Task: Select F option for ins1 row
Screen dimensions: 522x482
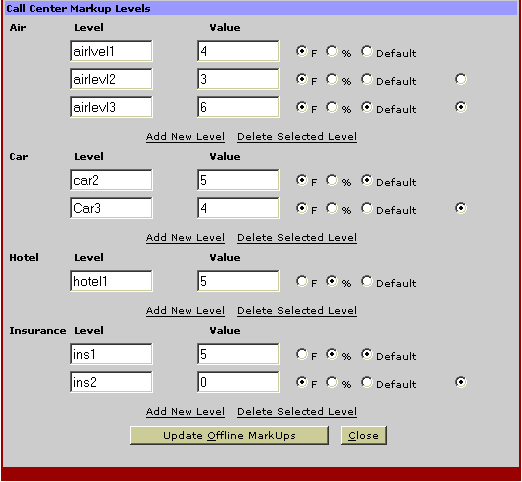Action: (301, 354)
